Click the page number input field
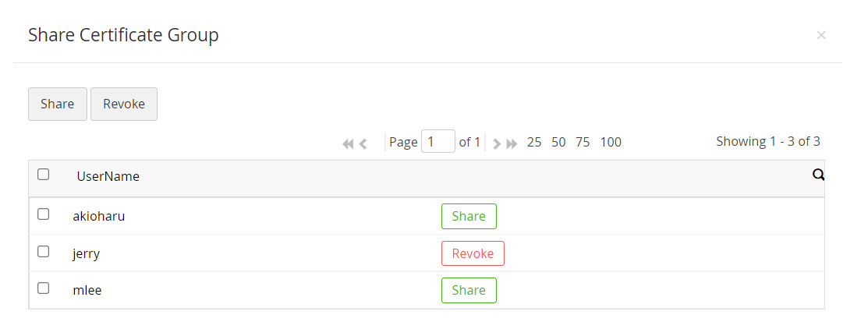This screenshot has height=336, width=868. [438, 142]
